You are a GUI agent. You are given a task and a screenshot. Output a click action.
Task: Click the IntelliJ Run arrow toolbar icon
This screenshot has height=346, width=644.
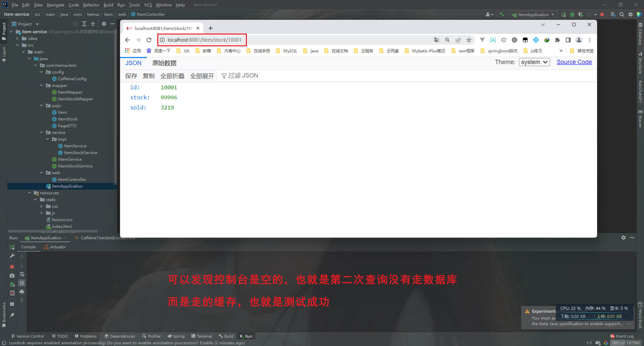click(563, 14)
